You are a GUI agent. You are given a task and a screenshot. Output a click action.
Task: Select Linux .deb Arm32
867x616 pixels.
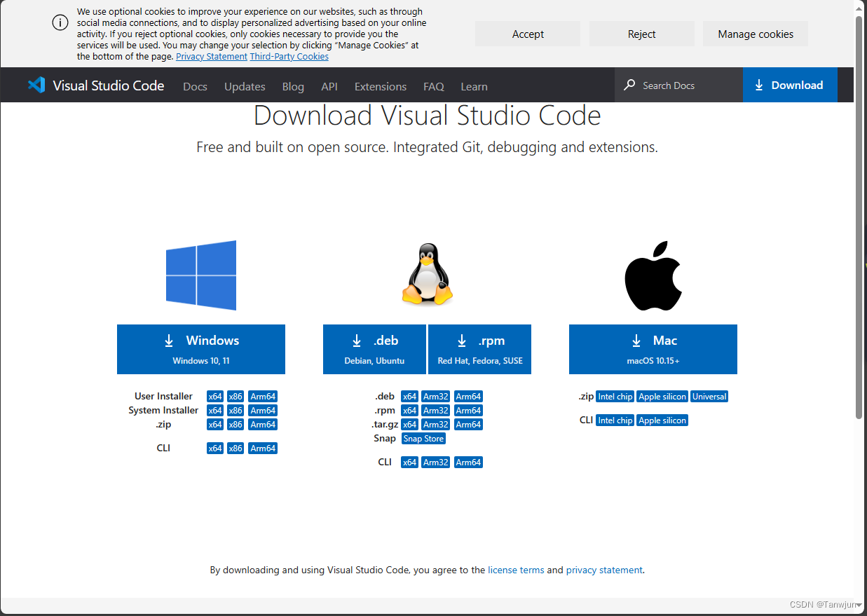click(435, 397)
